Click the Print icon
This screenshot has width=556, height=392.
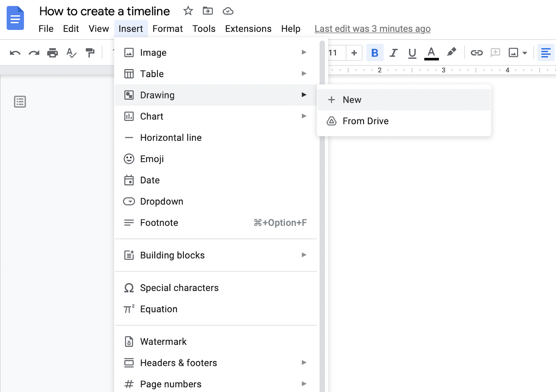(52, 53)
